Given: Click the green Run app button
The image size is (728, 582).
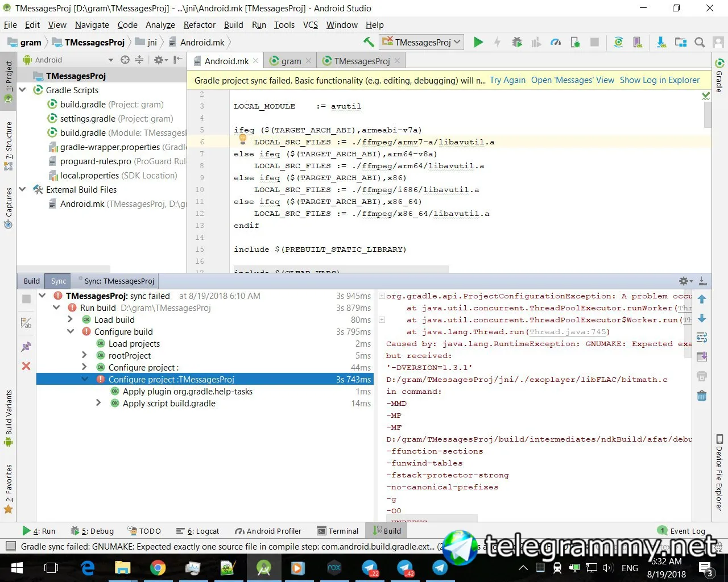Looking at the screenshot, I should [x=478, y=42].
